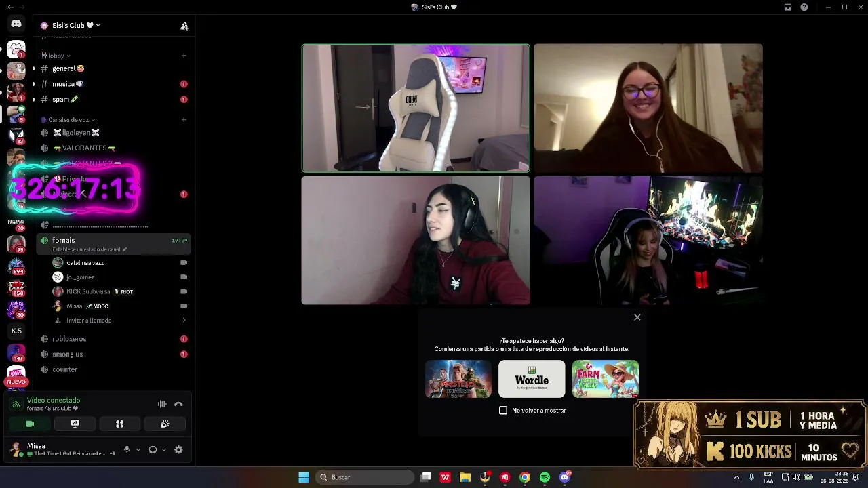The width and height of the screenshot is (868, 488).
Task: Start an activity from the call panel
Action: (119, 424)
